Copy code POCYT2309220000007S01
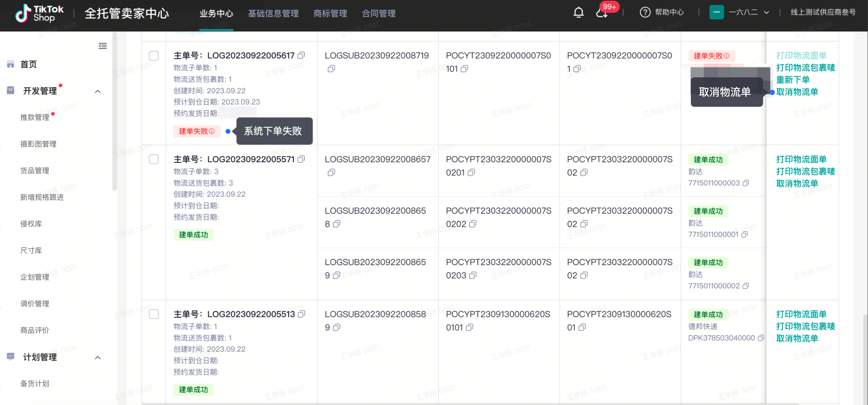 coord(577,69)
